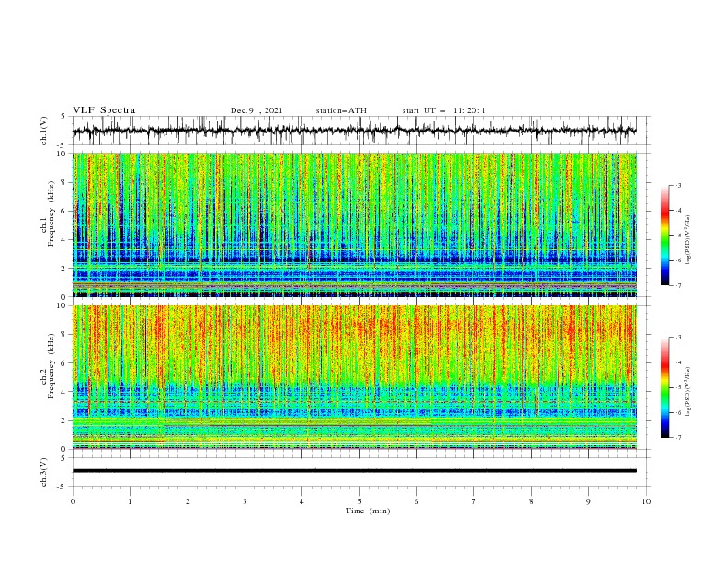Click the 'start UT = 11:20:1' text

tap(444, 110)
